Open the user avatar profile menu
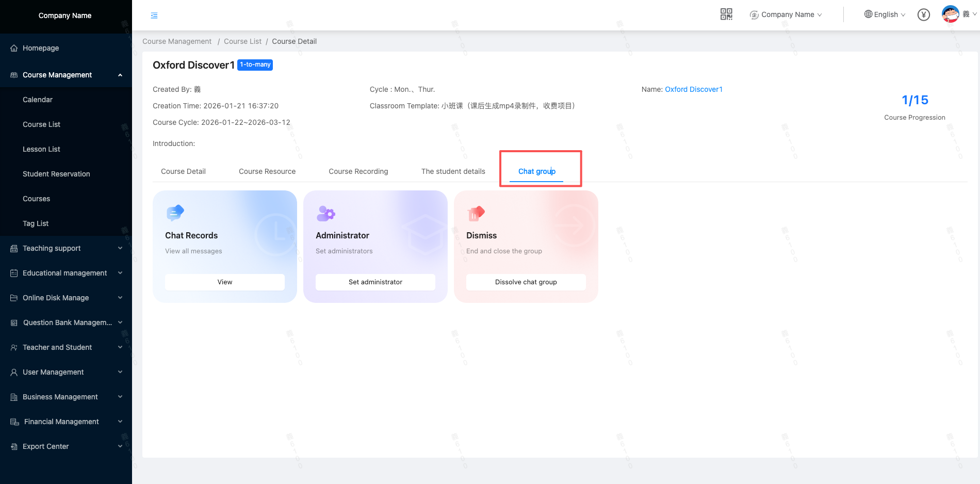The image size is (980, 484). click(950, 14)
